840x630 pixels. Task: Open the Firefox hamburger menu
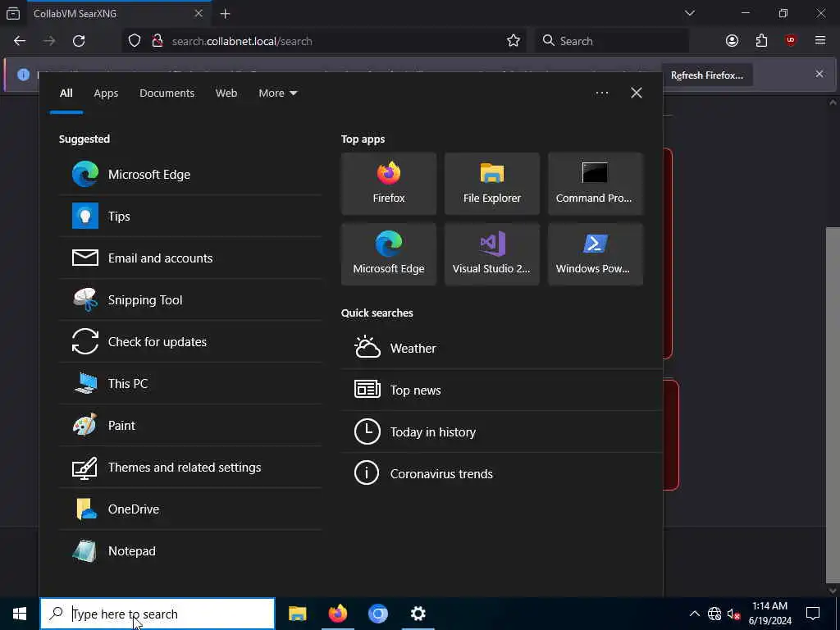pyautogui.click(x=820, y=41)
